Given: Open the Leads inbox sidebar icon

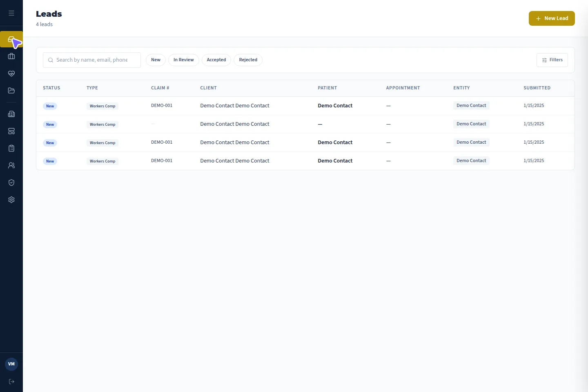Looking at the screenshot, I should (x=11, y=39).
